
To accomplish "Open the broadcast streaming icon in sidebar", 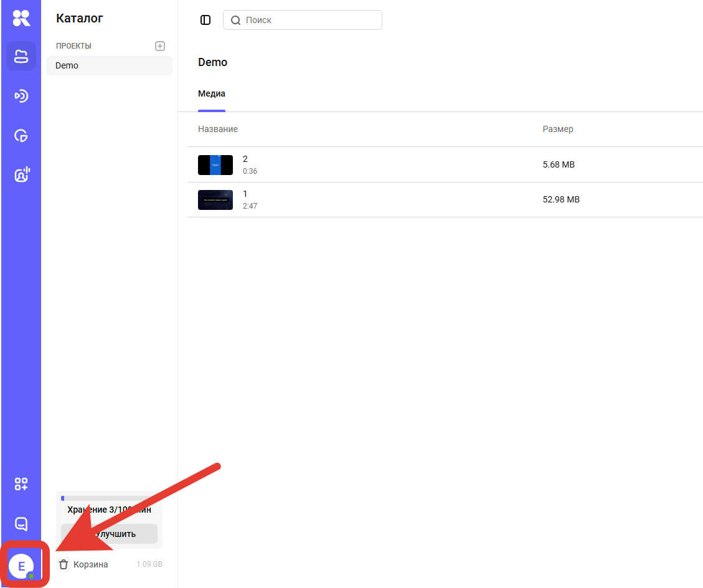I will coord(21,96).
